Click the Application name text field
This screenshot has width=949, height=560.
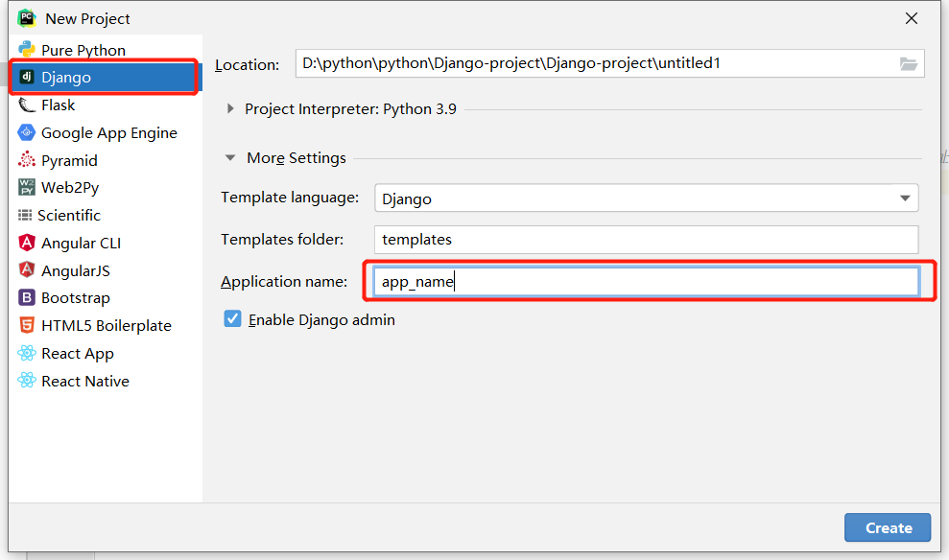[645, 282]
